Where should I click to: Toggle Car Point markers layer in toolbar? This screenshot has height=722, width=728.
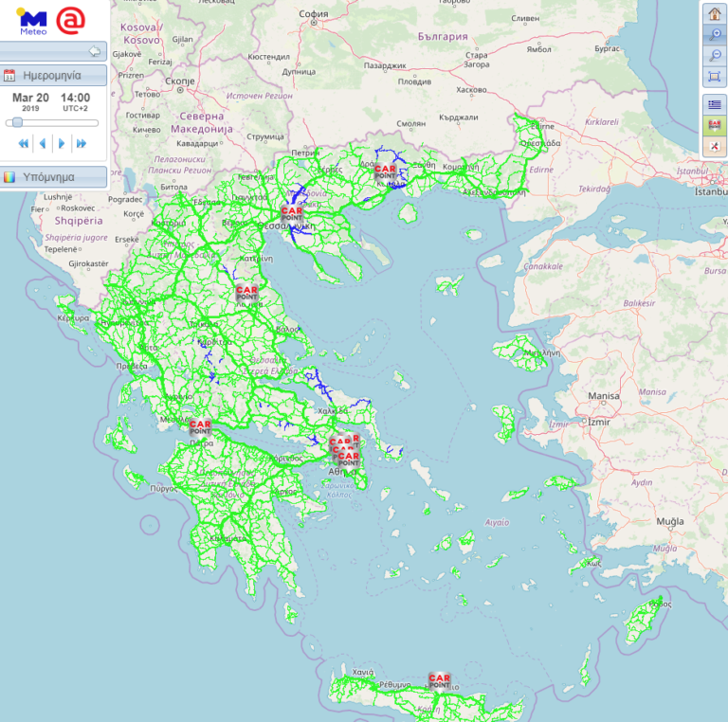click(715, 125)
